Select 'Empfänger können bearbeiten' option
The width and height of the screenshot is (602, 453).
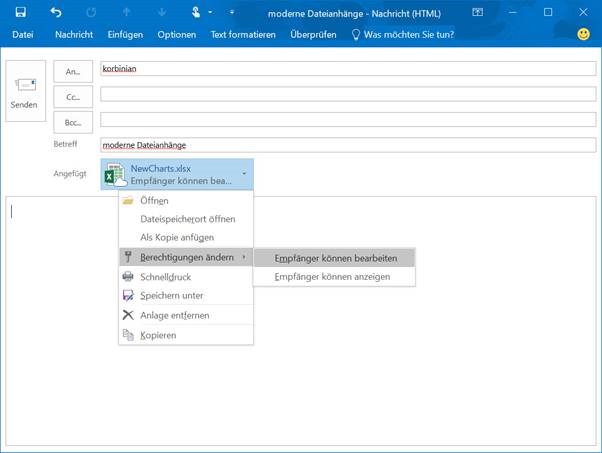[x=335, y=258]
